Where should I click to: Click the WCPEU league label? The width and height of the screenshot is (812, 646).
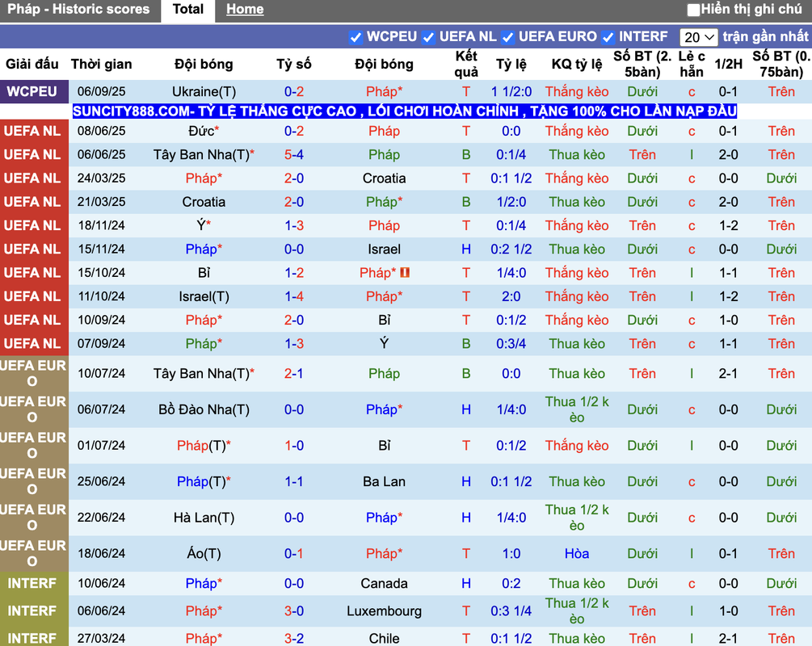pyautogui.click(x=32, y=91)
